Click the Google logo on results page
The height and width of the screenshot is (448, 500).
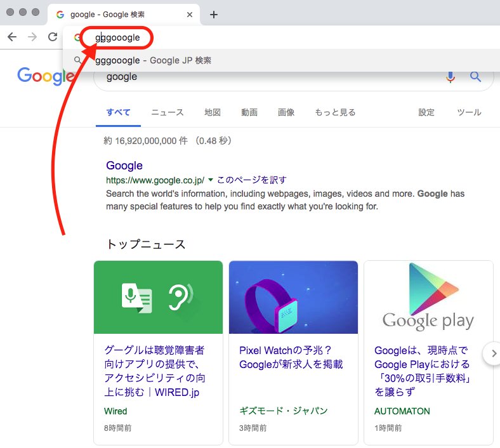click(x=45, y=76)
